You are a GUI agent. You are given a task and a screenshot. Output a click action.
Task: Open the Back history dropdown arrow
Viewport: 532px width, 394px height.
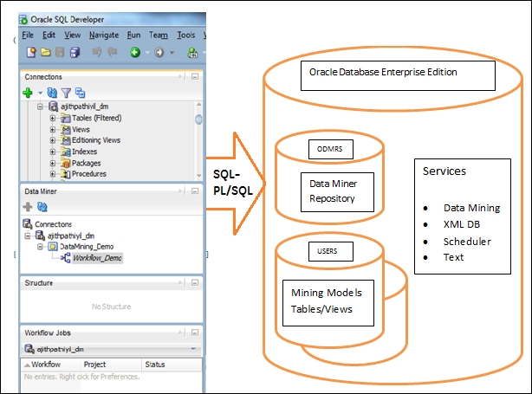147,53
